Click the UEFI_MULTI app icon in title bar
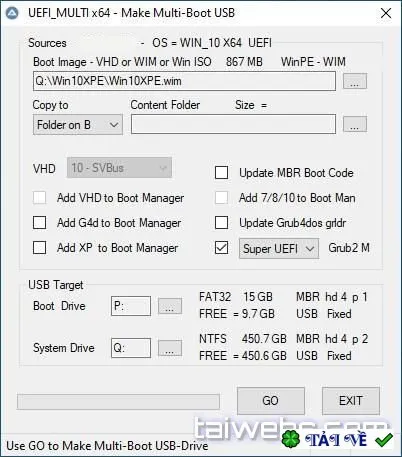This screenshot has height=457, width=402. (x=12, y=14)
